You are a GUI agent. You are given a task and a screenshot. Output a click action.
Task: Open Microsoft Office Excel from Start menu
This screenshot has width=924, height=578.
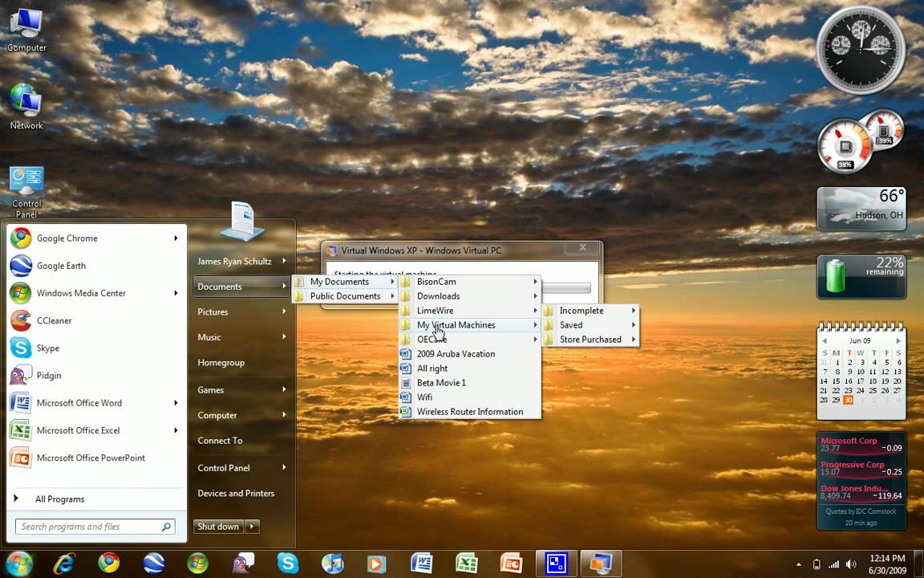(x=95, y=430)
